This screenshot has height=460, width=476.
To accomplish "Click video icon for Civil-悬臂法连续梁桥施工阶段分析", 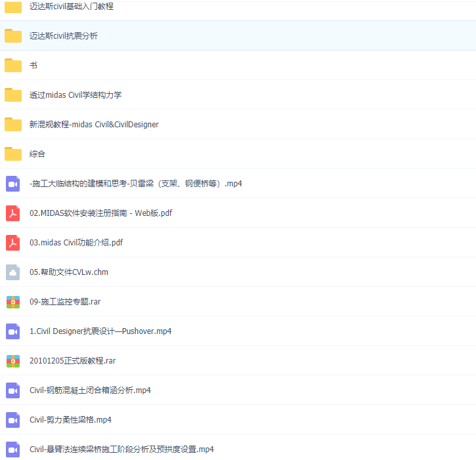I will coord(12,450).
